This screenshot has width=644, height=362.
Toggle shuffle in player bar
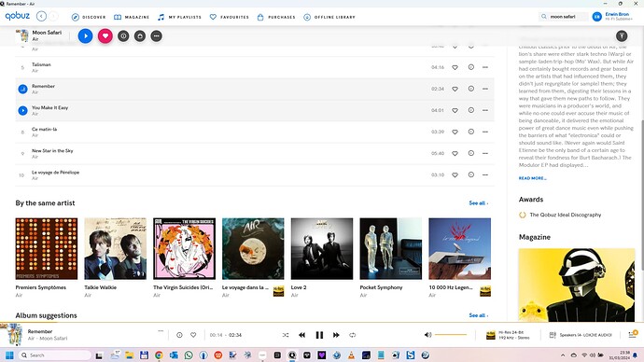click(x=286, y=335)
